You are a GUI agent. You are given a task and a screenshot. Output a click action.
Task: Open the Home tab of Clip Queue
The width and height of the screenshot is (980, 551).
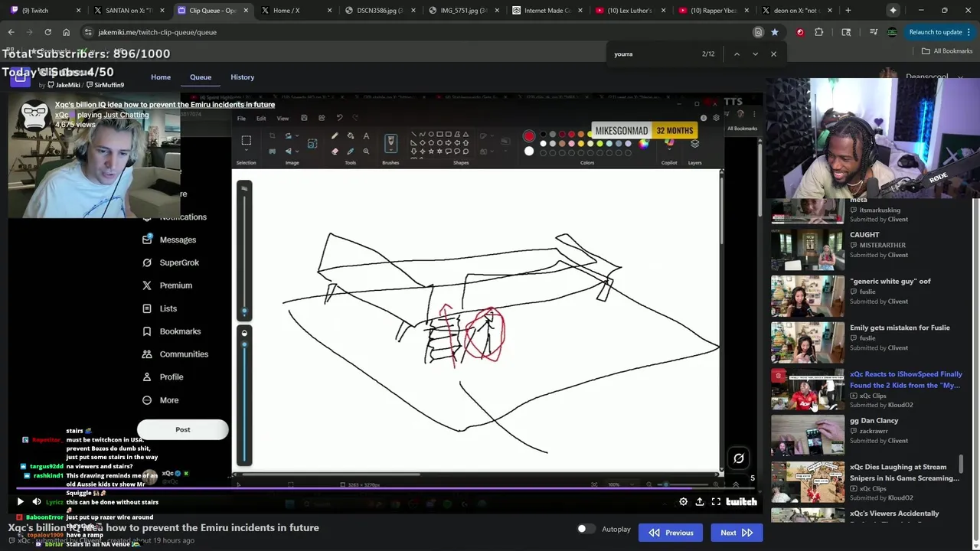(x=161, y=77)
